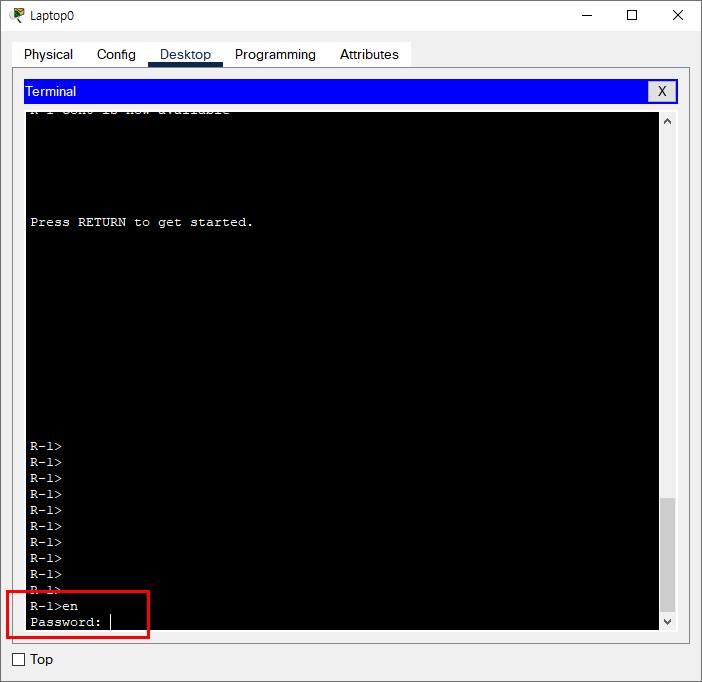Click the Terminal title label
The height and width of the screenshot is (682, 702).
tap(51, 91)
